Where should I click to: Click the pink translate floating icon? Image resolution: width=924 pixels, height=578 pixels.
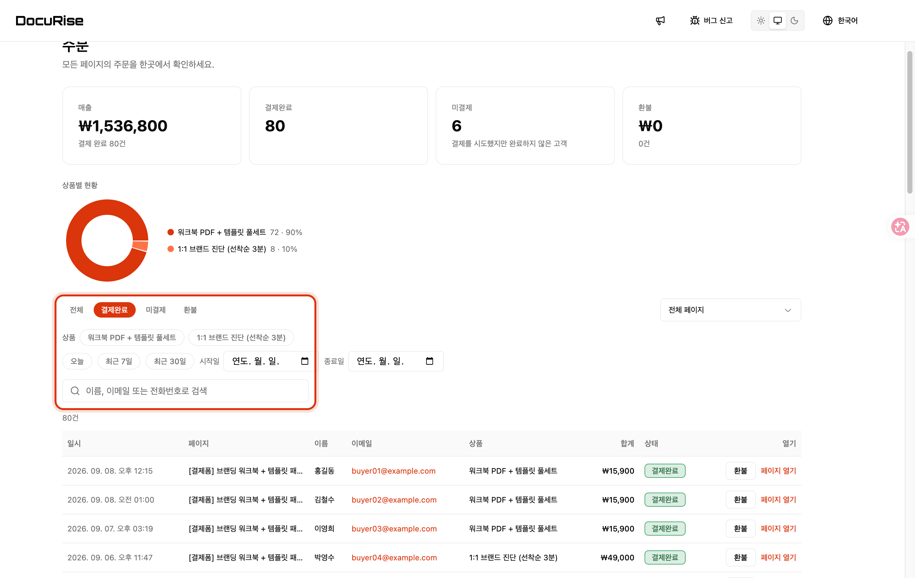[900, 227]
